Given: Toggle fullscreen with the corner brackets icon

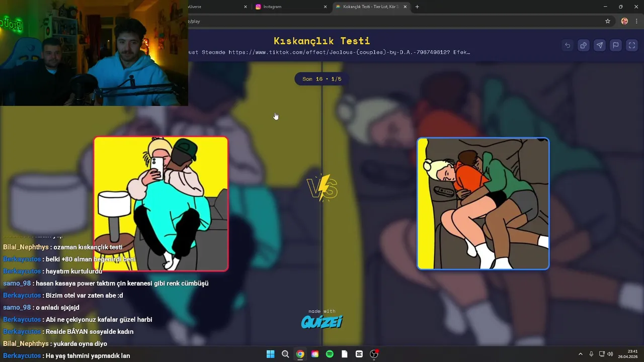Looking at the screenshot, I should point(632,45).
